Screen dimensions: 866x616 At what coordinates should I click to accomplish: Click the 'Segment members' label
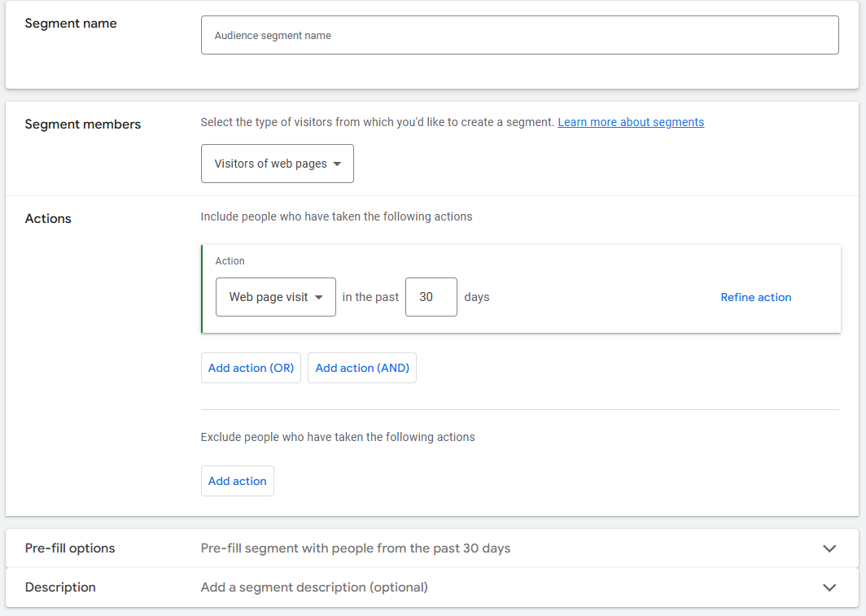coord(83,125)
